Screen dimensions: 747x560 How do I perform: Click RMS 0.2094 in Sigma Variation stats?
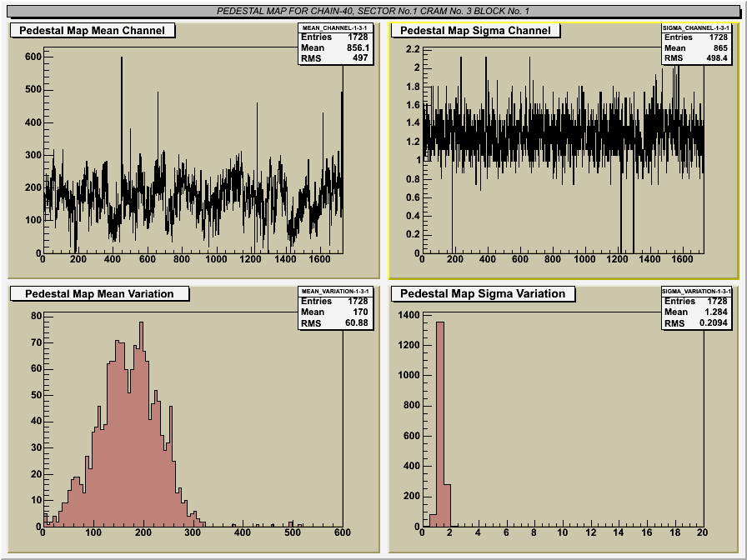[696, 322]
